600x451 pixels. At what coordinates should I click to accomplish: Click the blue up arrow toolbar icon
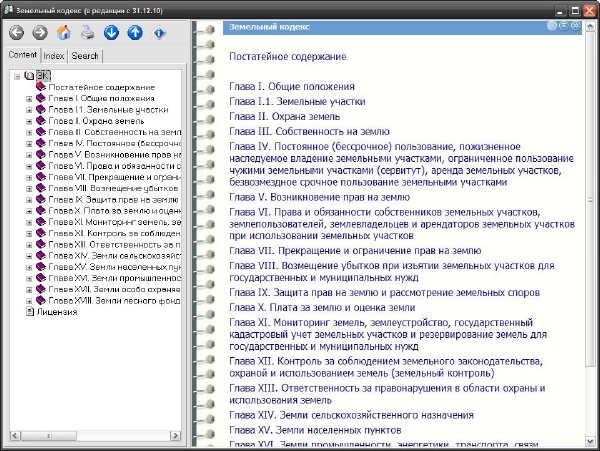(134, 32)
